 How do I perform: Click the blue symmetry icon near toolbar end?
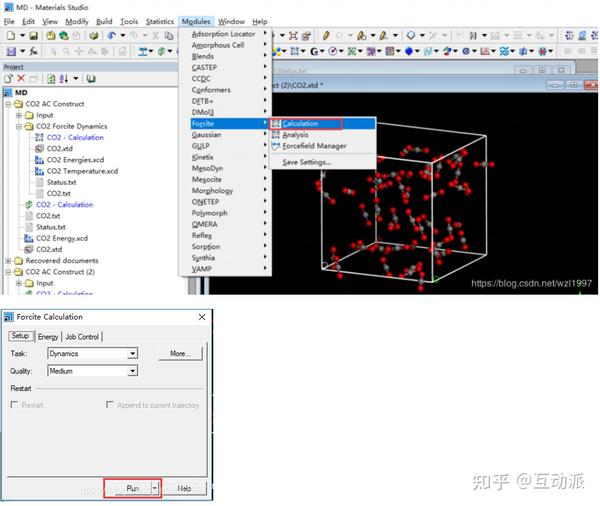[569, 36]
